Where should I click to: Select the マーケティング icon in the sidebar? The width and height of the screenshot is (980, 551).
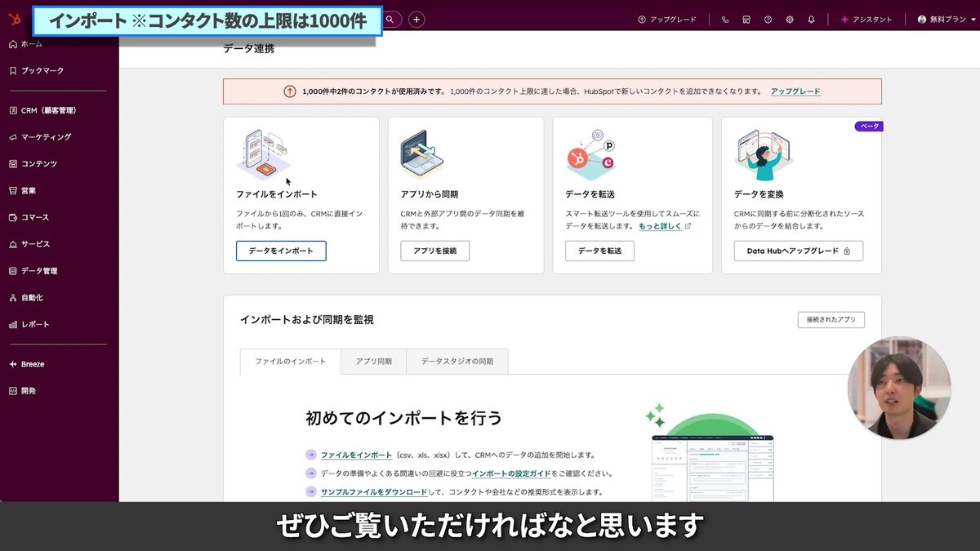pos(12,136)
